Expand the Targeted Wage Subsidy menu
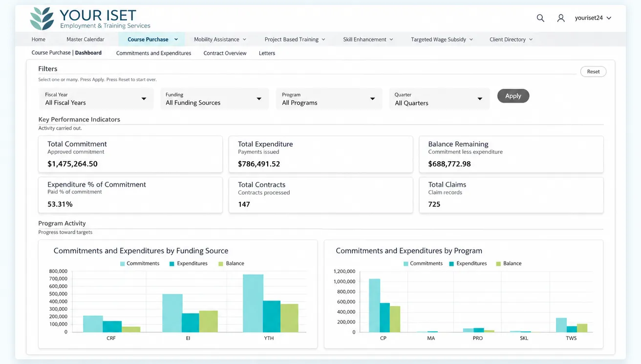The height and width of the screenshot is (364, 641). click(442, 40)
